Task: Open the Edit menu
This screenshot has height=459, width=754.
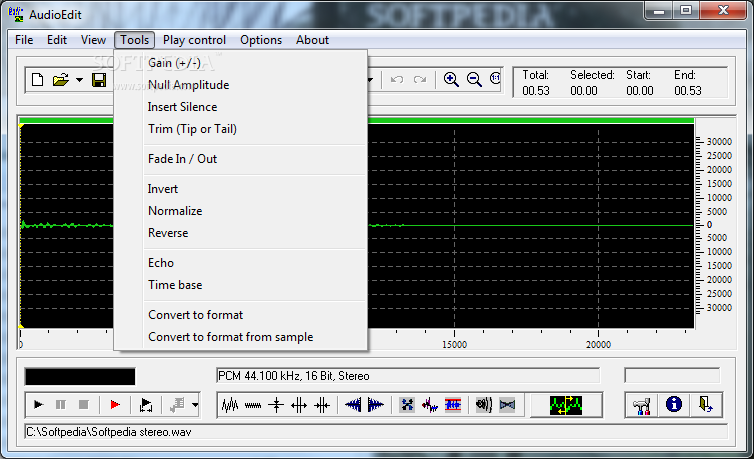Action: click(57, 40)
